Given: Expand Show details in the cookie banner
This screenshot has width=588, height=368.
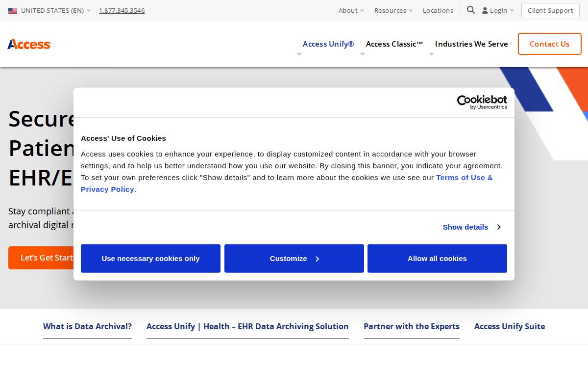Looking at the screenshot, I should [471, 227].
